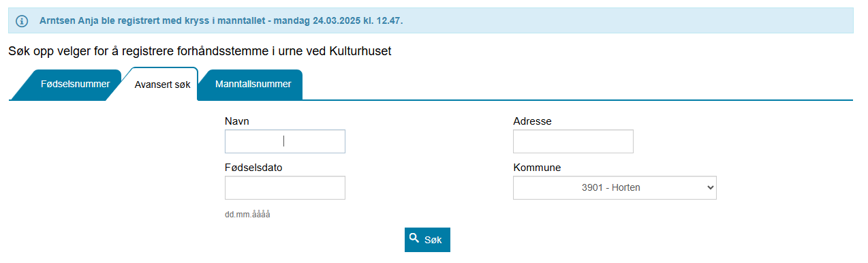Click the Navn field label
This screenshot has height=263, width=868.
[236, 121]
